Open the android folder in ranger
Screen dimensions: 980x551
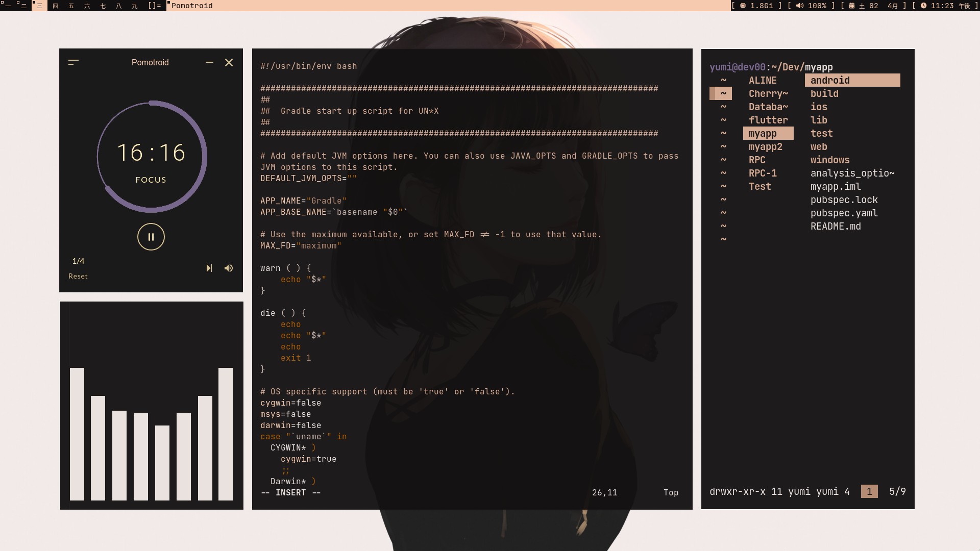(830, 80)
